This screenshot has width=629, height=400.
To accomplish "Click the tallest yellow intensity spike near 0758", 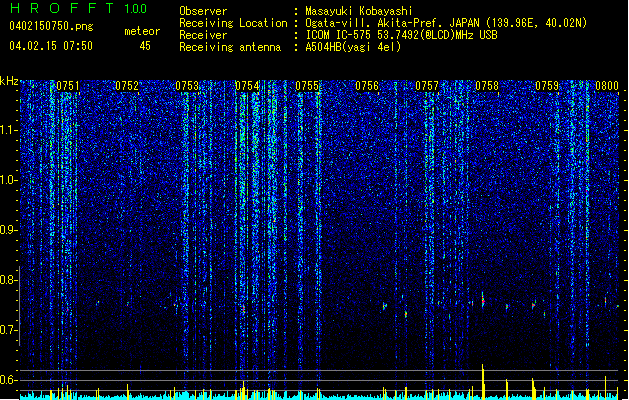I will [483, 381].
